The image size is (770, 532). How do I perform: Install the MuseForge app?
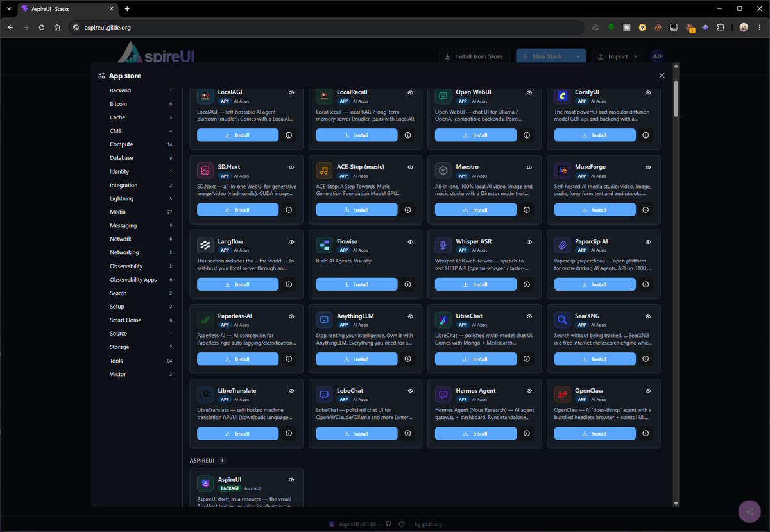[595, 210]
